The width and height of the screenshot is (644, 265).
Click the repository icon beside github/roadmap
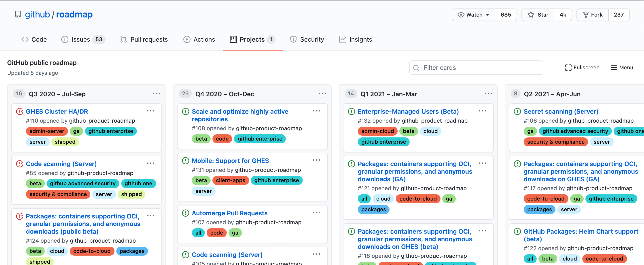click(18, 15)
